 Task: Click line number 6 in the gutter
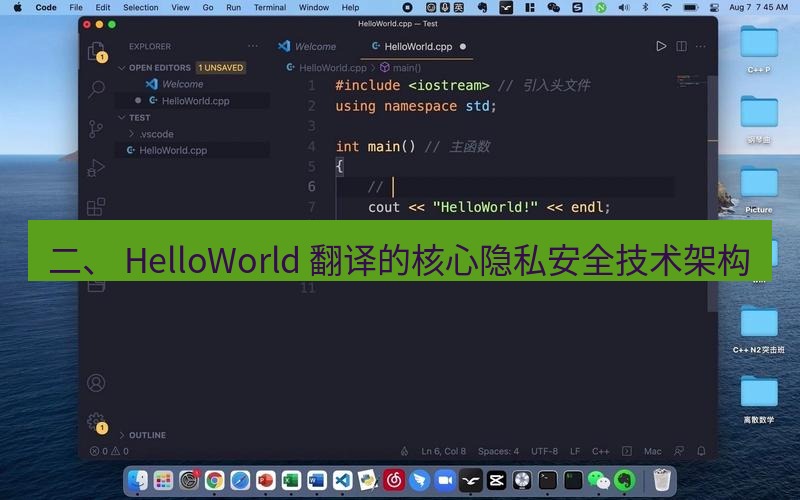311,187
